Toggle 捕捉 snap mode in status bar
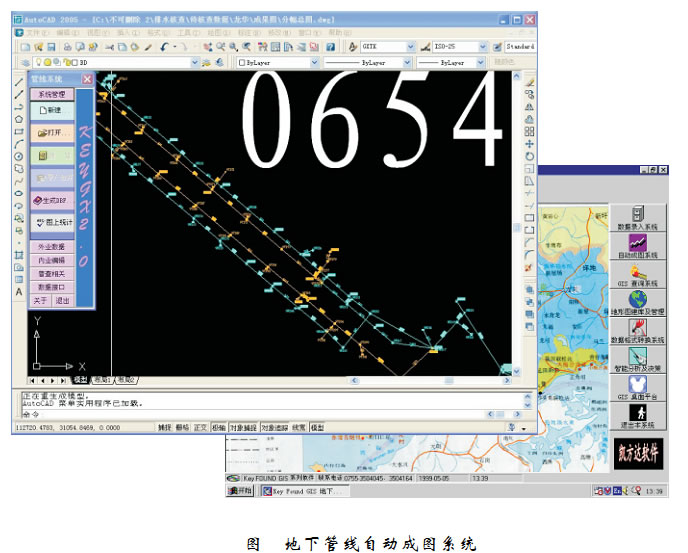The image size is (688, 553). pyautogui.click(x=165, y=427)
